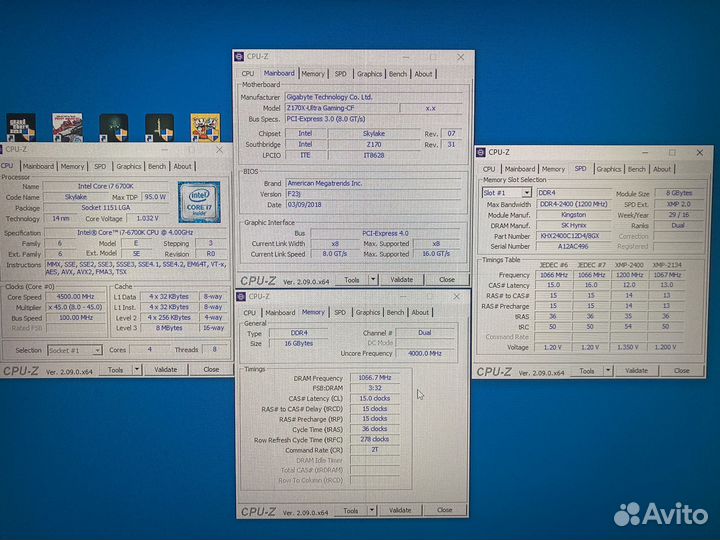
Task: Click Close button in Mainboard window
Action: click(447, 279)
